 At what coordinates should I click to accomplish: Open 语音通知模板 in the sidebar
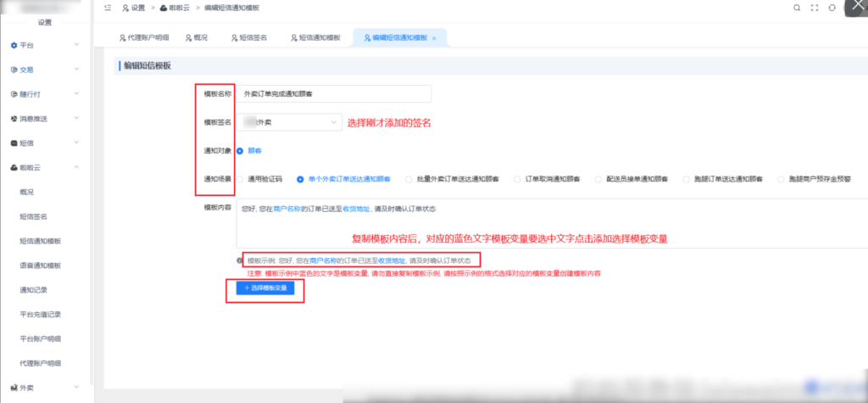tap(41, 266)
